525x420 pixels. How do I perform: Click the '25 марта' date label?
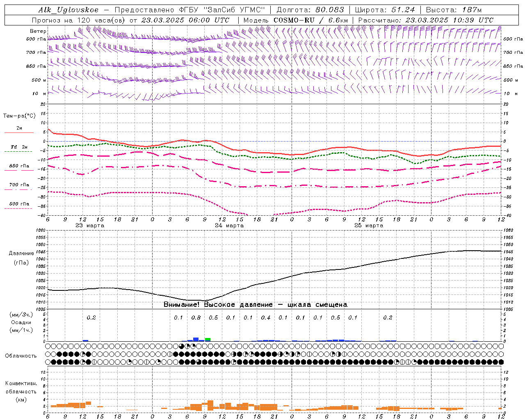[369, 226]
